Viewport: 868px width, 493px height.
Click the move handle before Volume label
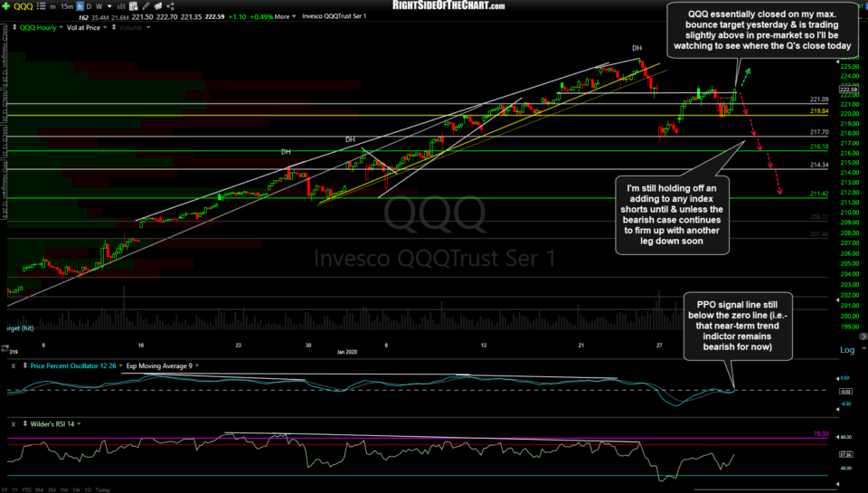114,27
